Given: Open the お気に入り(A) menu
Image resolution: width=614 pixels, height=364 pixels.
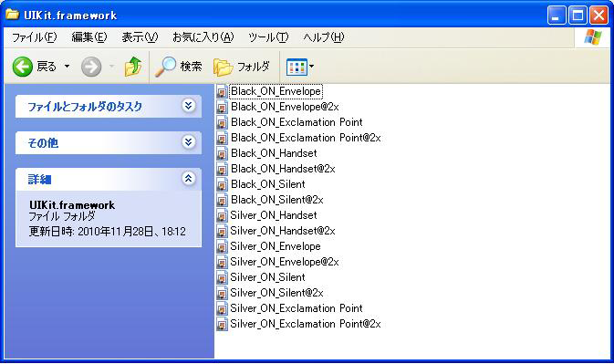Looking at the screenshot, I should (x=203, y=37).
